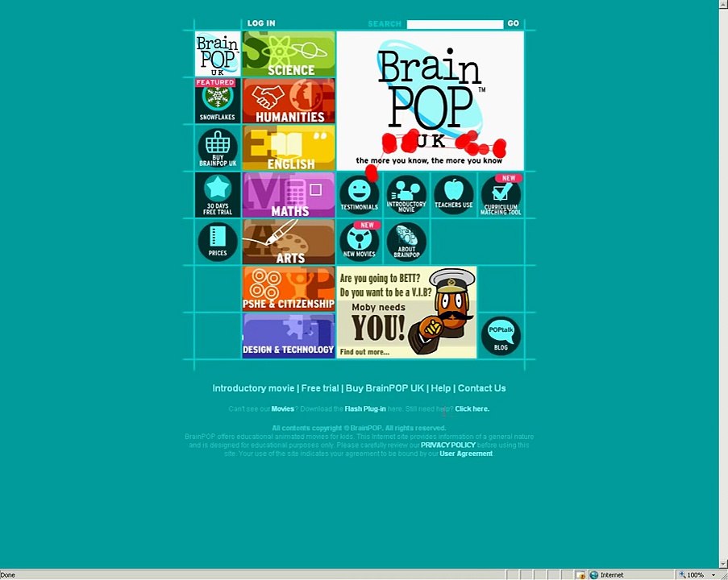Click the Moby needs YOU banner
The image size is (728, 580).
tap(406, 313)
